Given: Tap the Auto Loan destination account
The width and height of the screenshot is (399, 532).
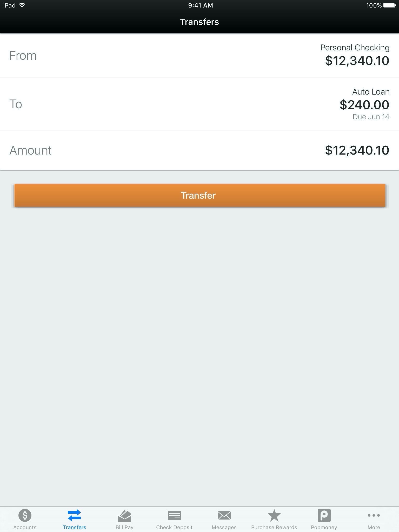Looking at the screenshot, I should click(371, 92).
